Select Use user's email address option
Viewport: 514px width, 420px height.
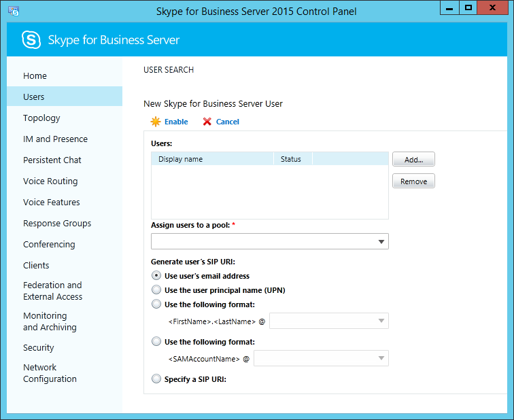click(x=156, y=275)
